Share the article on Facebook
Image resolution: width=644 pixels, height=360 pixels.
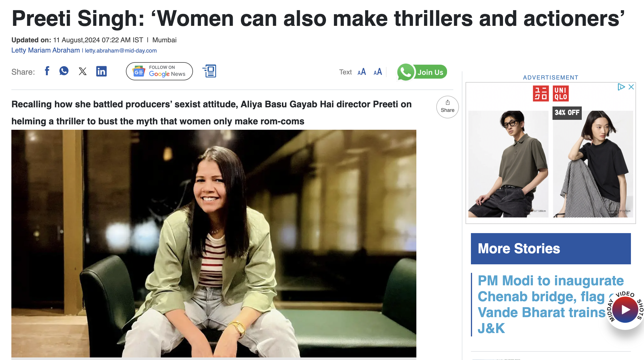click(47, 72)
